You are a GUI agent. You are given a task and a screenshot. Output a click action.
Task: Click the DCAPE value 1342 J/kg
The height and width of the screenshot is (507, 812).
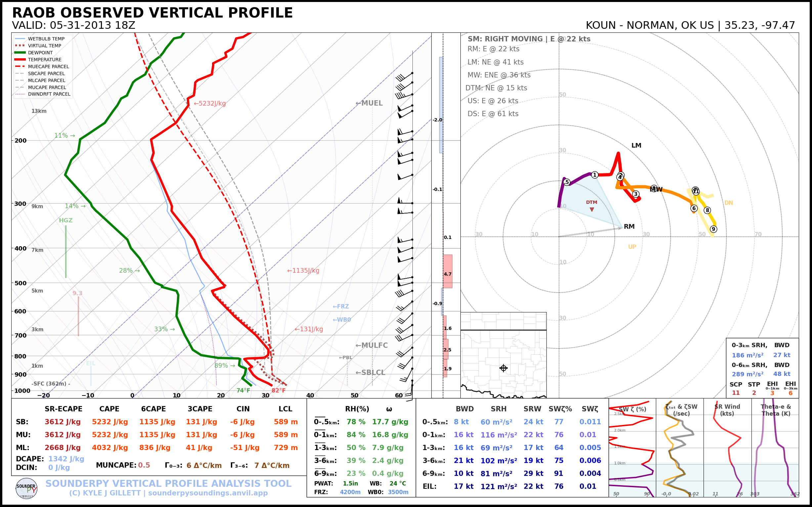coord(66,459)
